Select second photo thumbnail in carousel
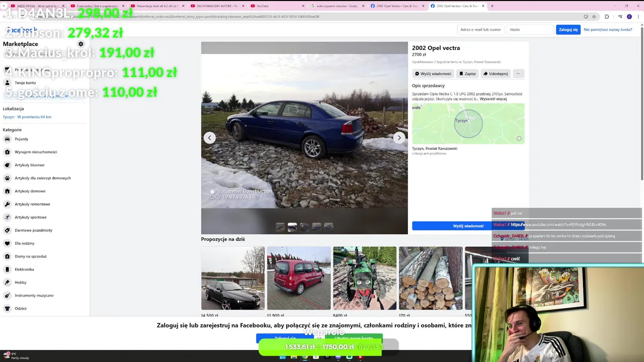Viewport: 644px width, 362px height. (292, 227)
